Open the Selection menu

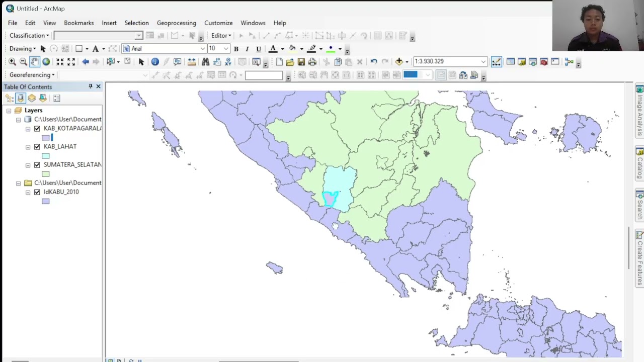point(136,23)
